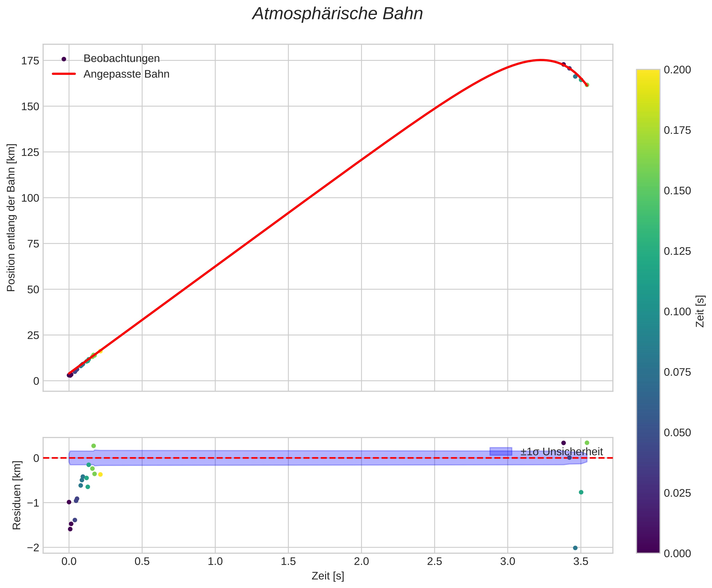Click the purple dot marker in legend

[x=64, y=59]
